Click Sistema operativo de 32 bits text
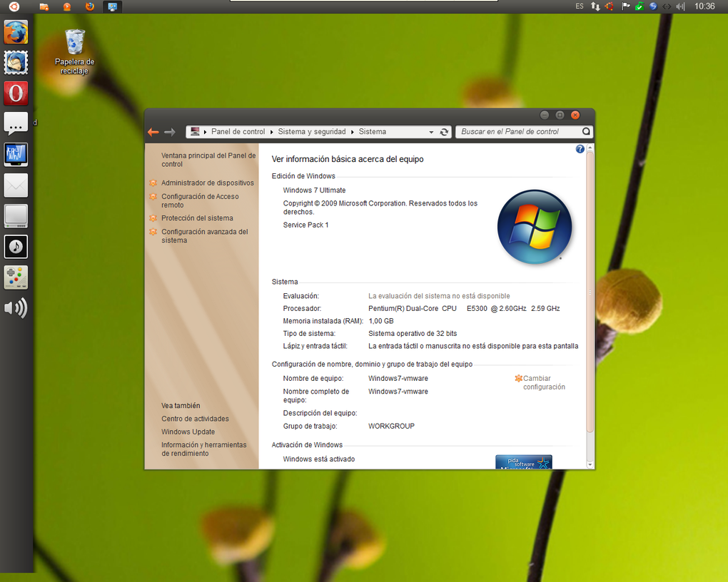Screen dimensions: 728x582 click(413, 334)
